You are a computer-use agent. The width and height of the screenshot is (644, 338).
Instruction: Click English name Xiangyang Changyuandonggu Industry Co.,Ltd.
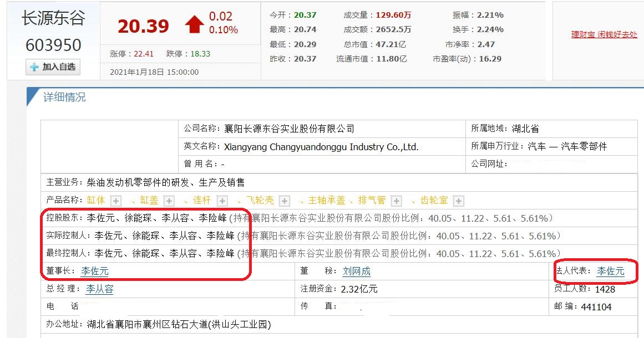coord(321,147)
